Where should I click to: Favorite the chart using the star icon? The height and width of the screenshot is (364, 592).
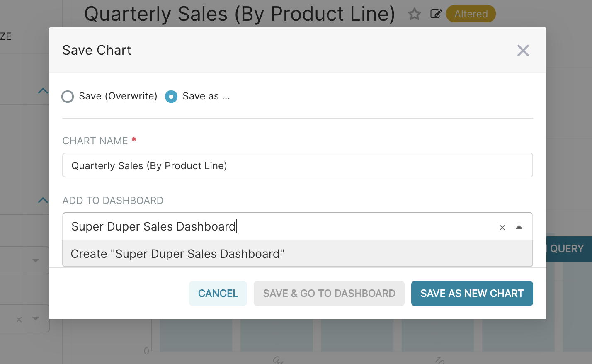click(414, 14)
